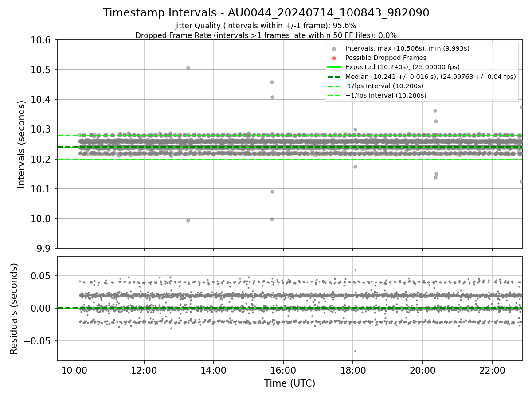532x399 pixels.
Task: Click the 'Intervals (seconds)' y-axis label
Action: [22, 144]
